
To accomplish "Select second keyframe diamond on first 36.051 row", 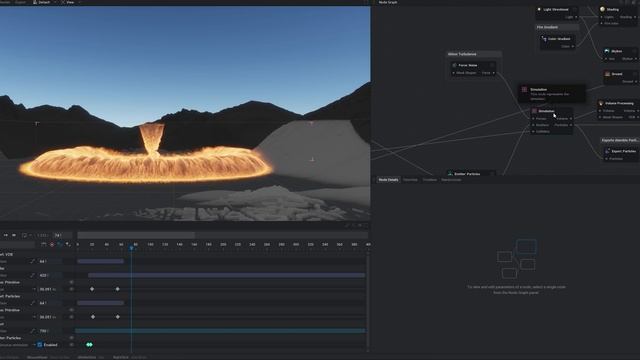I will point(118,289).
